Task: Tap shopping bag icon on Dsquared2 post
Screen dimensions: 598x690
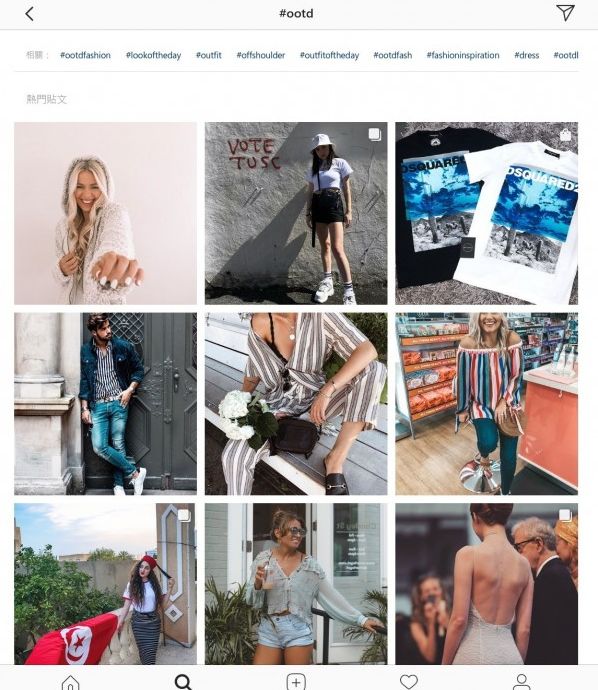Action: (x=565, y=135)
